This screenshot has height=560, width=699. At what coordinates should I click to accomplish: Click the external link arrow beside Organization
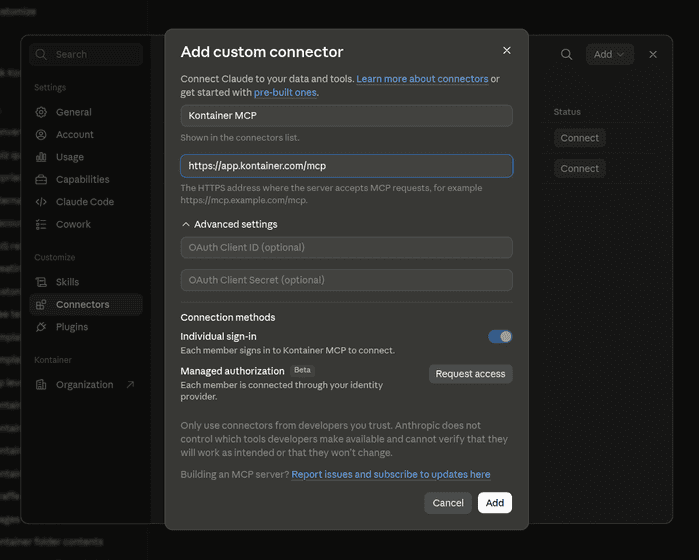tap(130, 384)
